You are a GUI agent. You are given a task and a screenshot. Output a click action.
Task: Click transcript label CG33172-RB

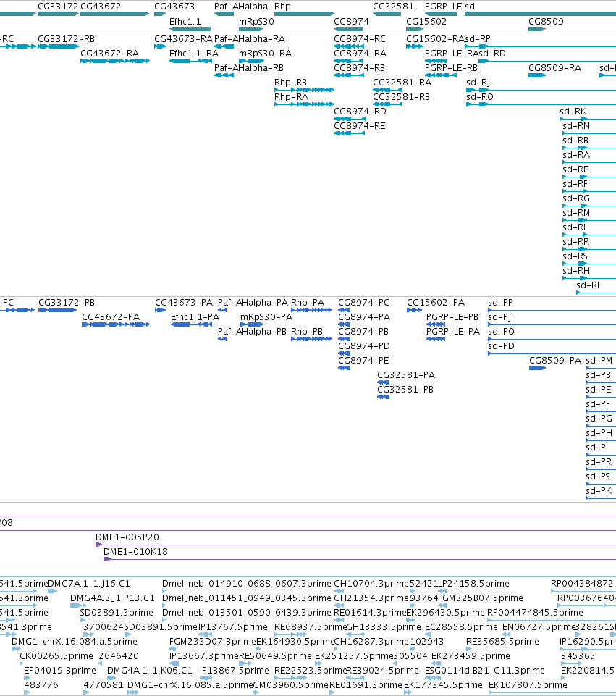[x=66, y=39]
